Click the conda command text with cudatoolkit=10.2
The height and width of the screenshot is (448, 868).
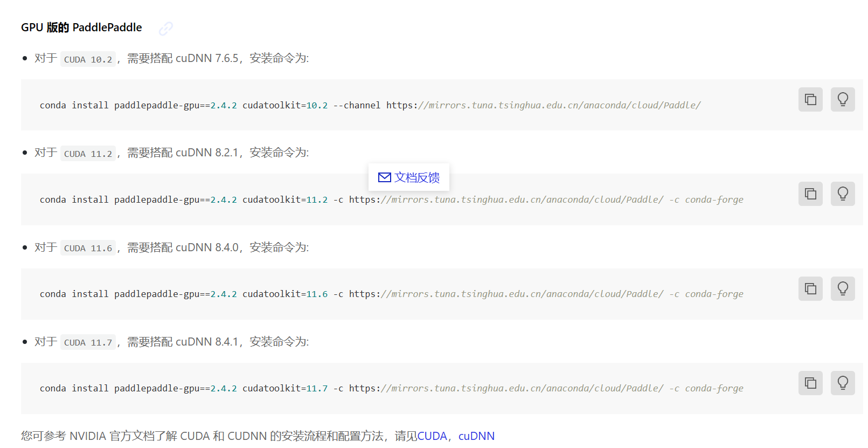click(x=370, y=105)
